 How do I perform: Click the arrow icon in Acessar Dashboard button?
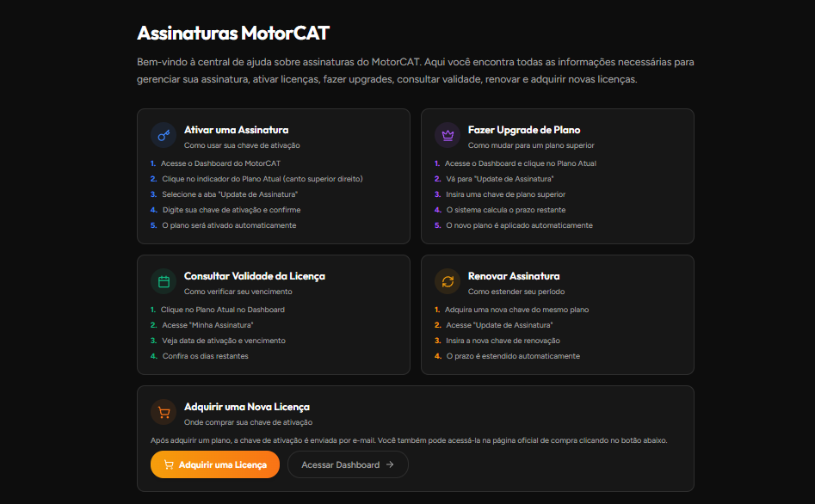point(390,464)
